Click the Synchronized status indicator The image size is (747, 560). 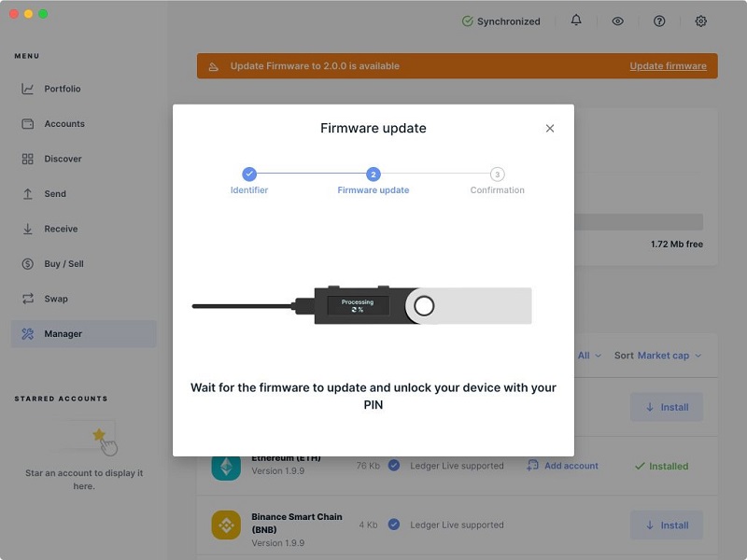[501, 21]
